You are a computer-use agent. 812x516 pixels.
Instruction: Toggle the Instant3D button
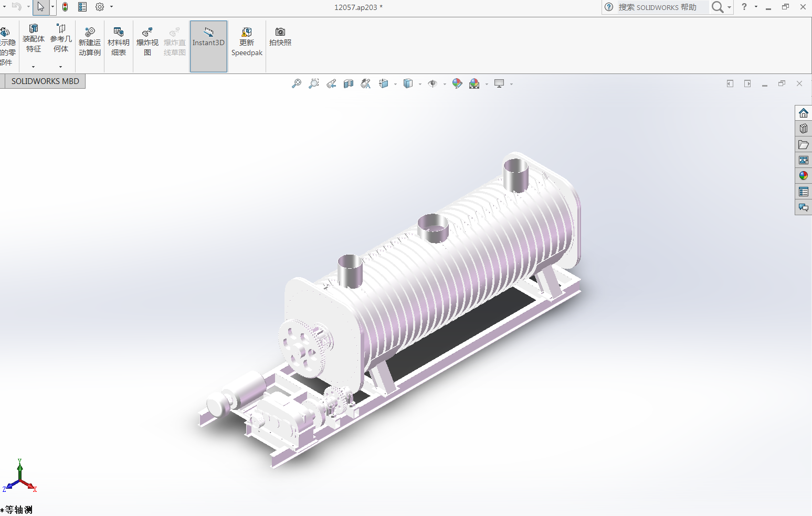[208, 46]
